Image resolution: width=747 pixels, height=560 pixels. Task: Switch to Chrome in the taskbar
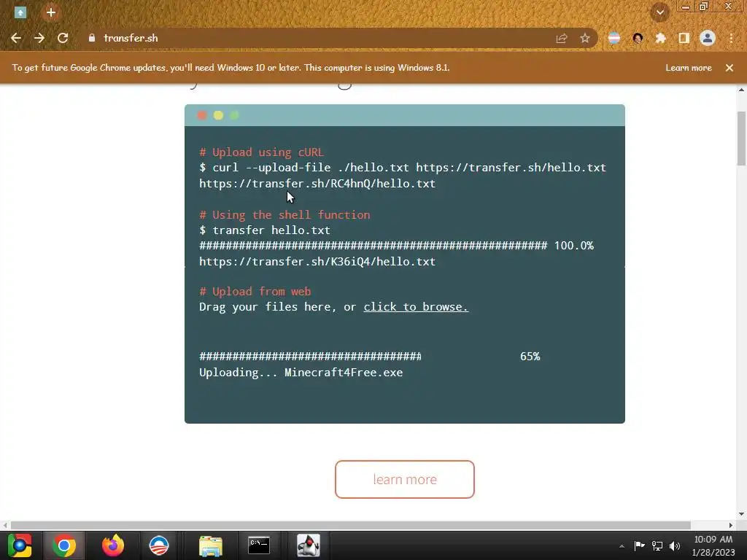[64, 545]
